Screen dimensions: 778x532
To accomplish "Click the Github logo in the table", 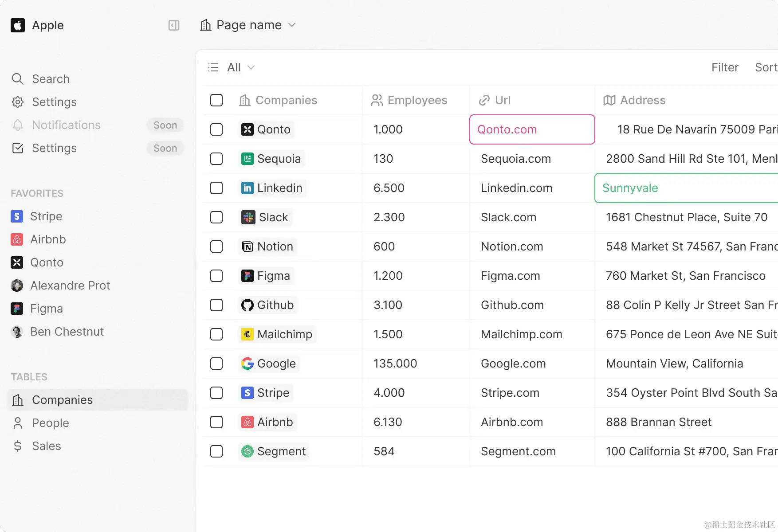I will (x=248, y=305).
